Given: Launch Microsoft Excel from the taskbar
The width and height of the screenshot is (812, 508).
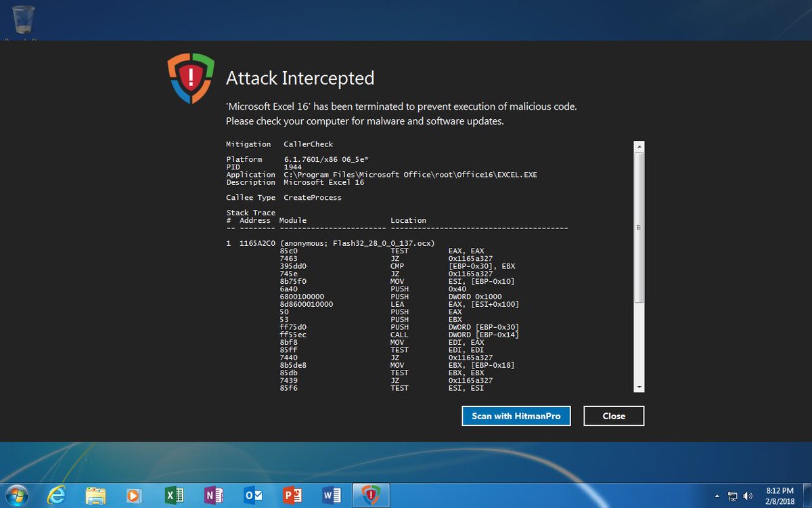Looking at the screenshot, I should (174, 495).
